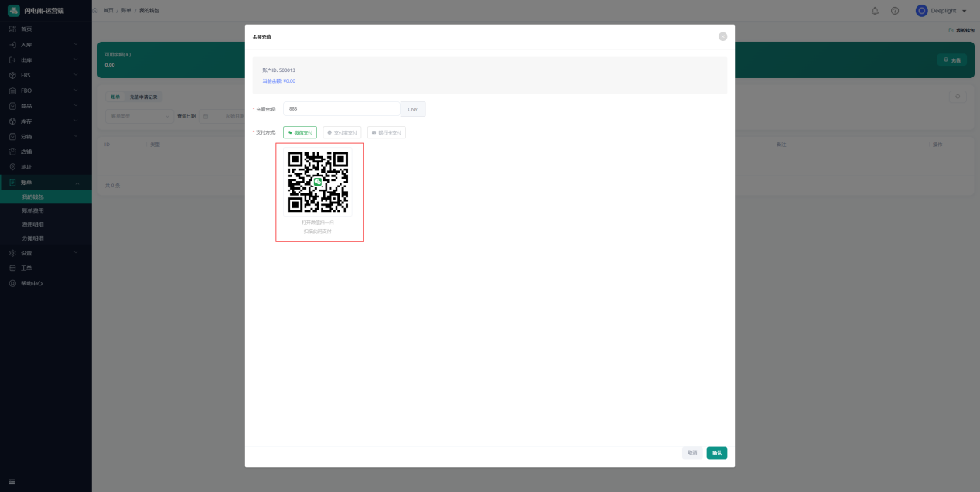Switch to the 账单 tab
The height and width of the screenshot is (492, 980).
pos(115,97)
